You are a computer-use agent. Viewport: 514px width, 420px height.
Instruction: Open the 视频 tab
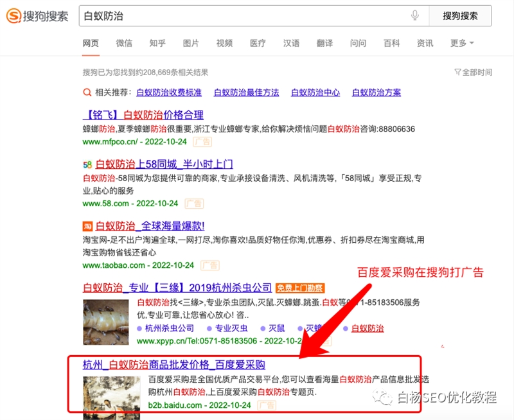(x=224, y=43)
